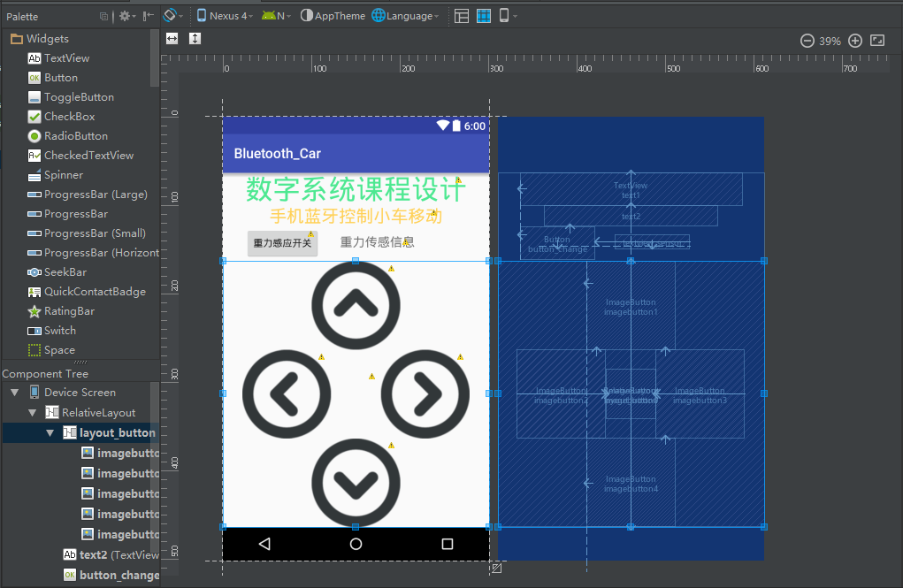Fit layout preview to screen

tap(877, 41)
